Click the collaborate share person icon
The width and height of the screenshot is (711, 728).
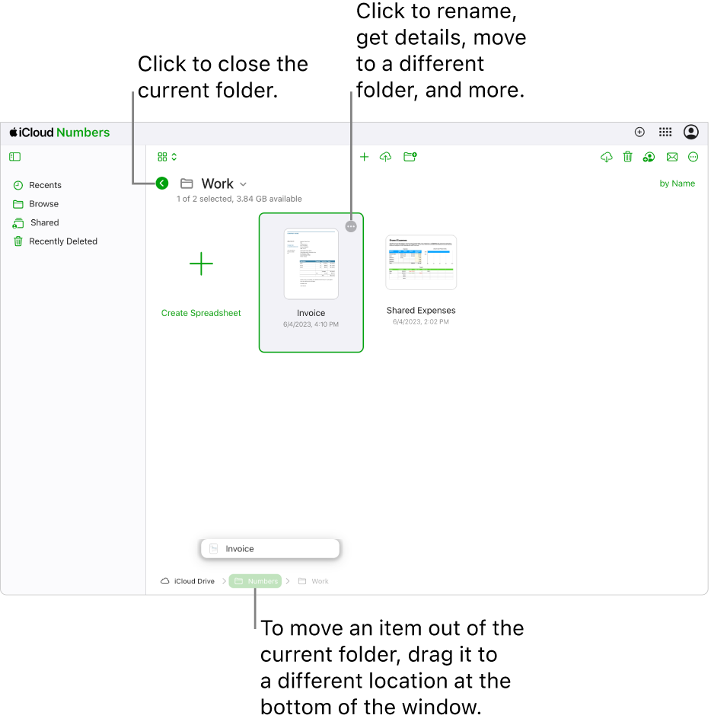tap(649, 157)
